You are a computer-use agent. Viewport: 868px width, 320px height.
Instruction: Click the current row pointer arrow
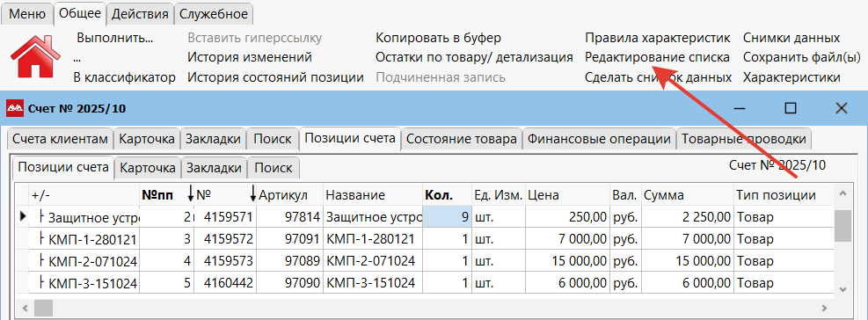click(x=23, y=216)
